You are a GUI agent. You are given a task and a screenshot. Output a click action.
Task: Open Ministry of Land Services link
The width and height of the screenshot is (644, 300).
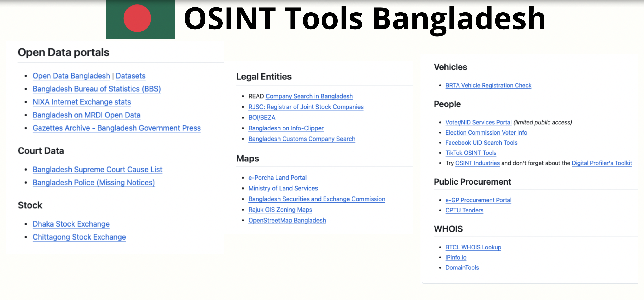283,188
